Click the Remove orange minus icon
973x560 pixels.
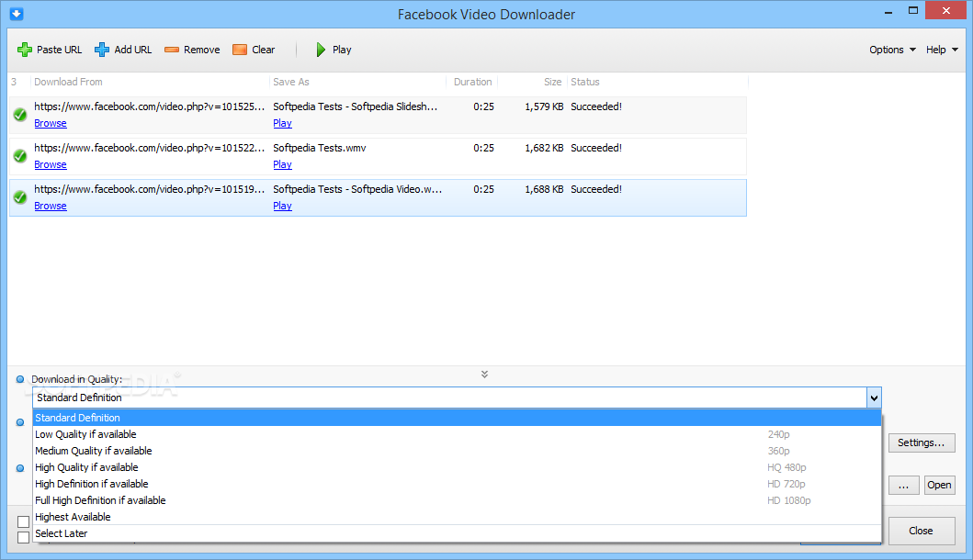172,50
